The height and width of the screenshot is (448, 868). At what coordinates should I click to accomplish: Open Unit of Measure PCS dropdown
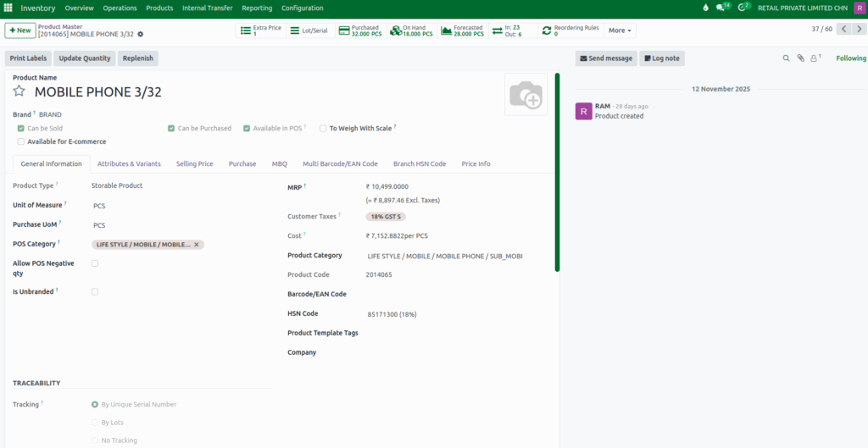point(181,206)
